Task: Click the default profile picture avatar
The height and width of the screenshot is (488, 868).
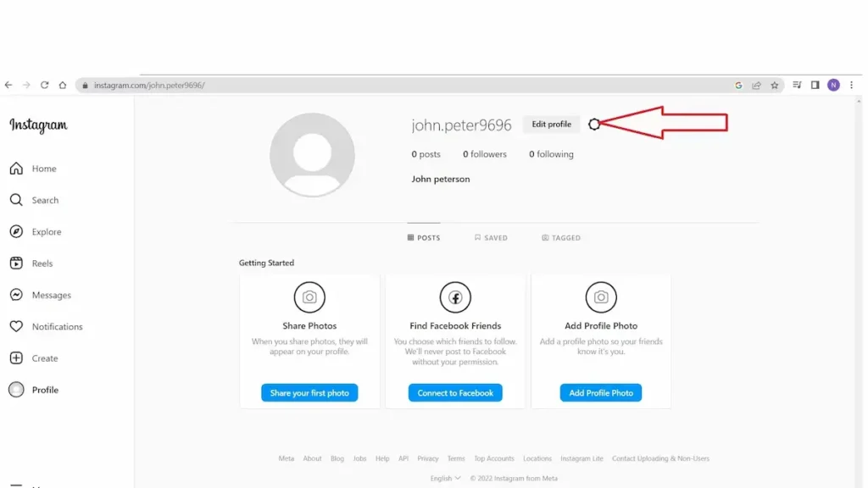Action: coord(312,155)
